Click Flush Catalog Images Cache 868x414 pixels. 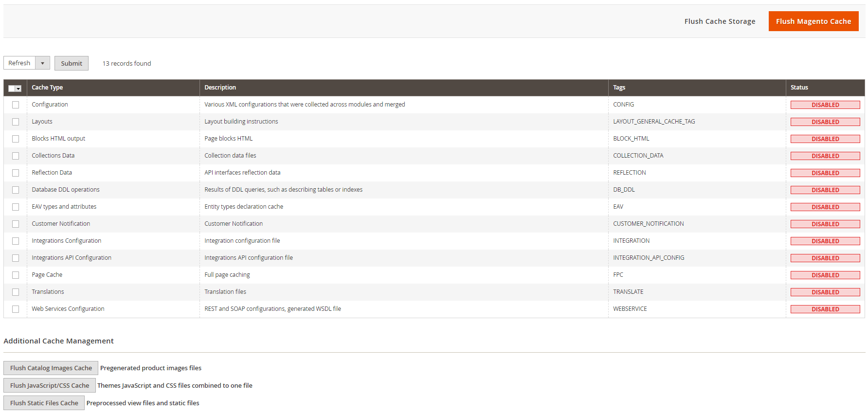click(x=51, y=368)
